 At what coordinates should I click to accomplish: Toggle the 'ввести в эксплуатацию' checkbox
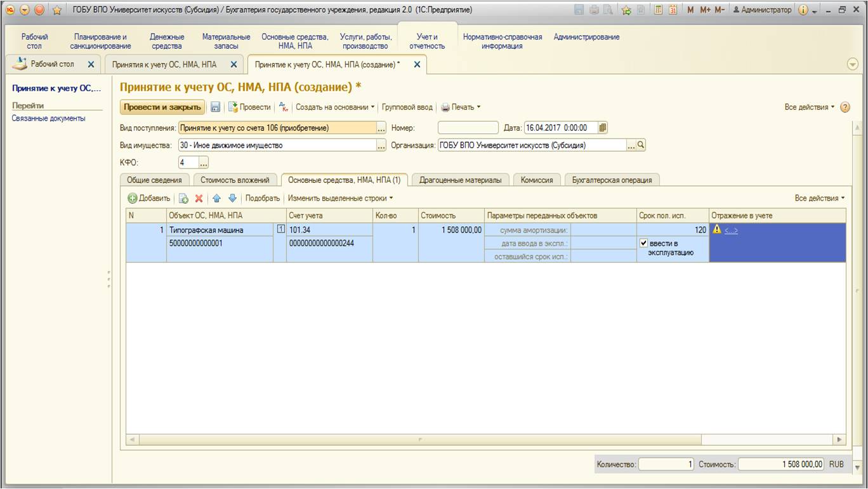coord(643,243)
